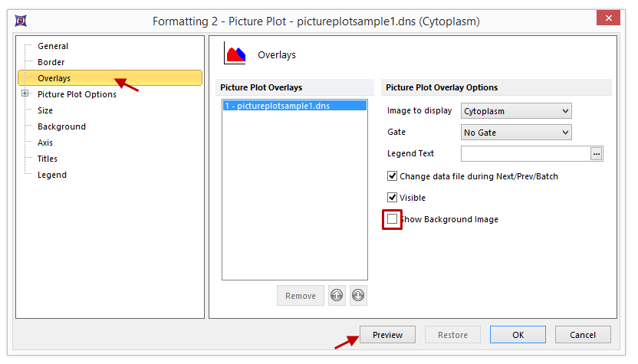Screen dimensions: 638x364
Task: Close the Formatting dialog window
Action: coord(607,18)
